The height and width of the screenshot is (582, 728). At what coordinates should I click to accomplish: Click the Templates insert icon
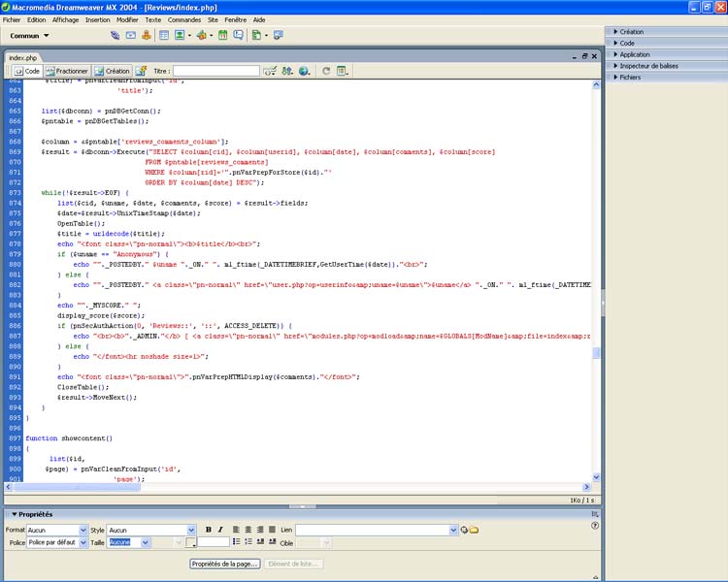pos(256,35)
